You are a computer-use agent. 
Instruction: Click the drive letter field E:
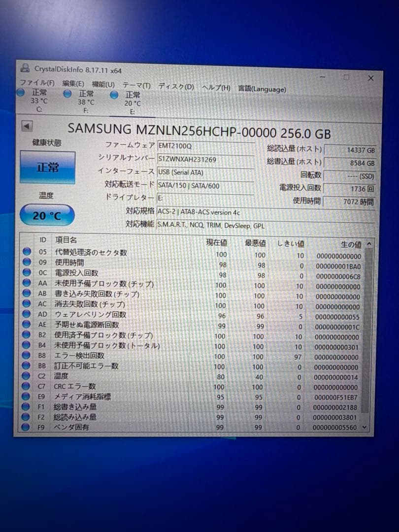pyautogui.click(x=205, y=199)
